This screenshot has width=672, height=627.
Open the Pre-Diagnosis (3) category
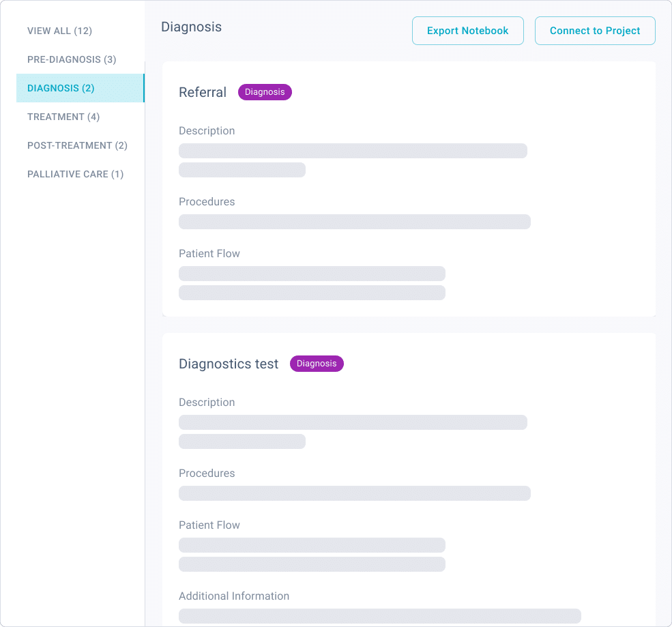(72, 59)
